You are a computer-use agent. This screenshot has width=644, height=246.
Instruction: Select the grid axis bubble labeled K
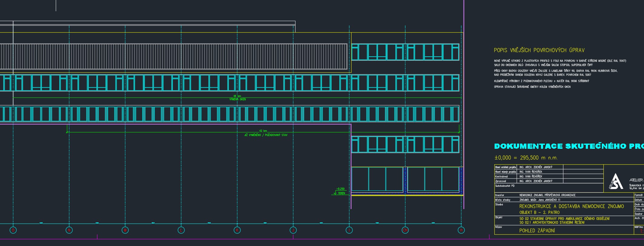coord(237,230)
